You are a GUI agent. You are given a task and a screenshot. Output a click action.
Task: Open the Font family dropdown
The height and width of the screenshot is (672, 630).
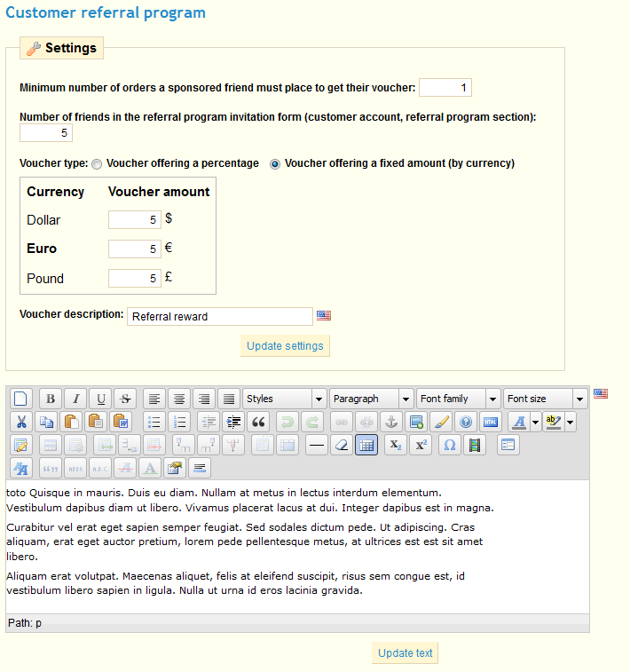click(458, 399)
